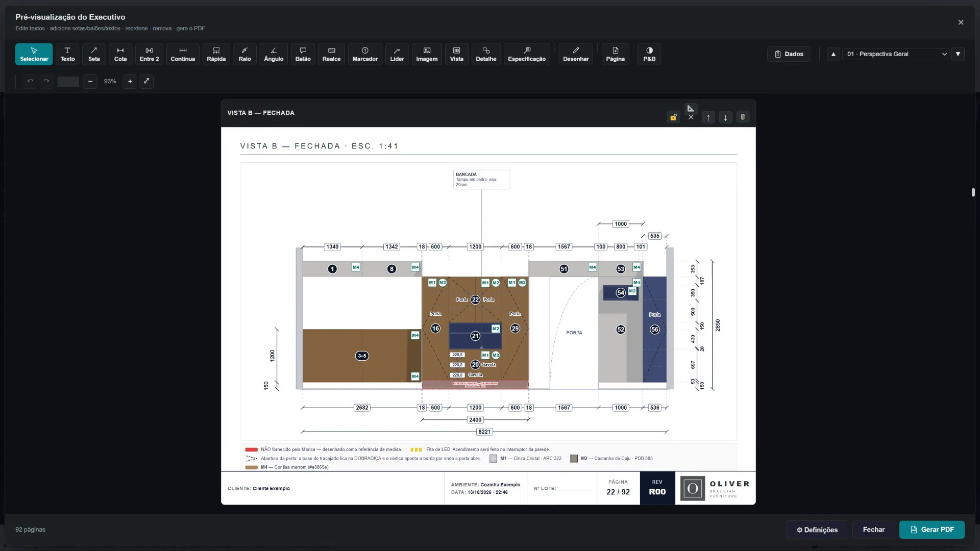
Task: Toggle P&B black and white mode
Action: [649, 54]
